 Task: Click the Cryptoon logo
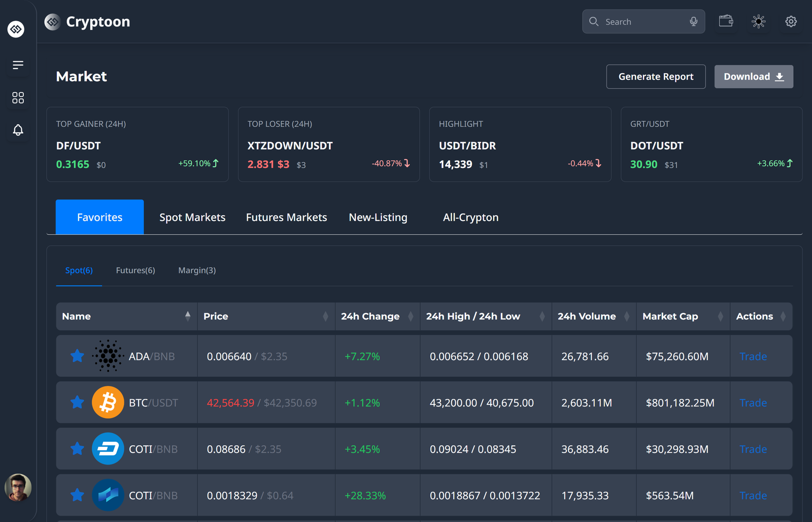pos(87,22)
